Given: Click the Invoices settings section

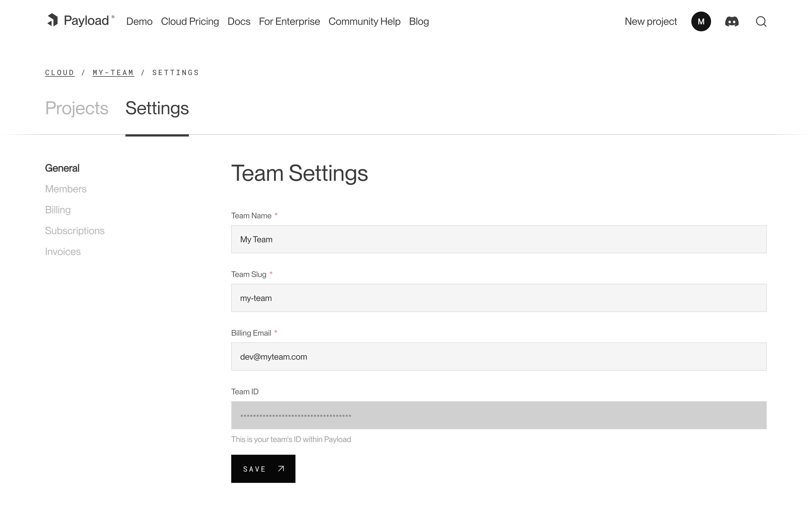Looking at the screenshot, I should coord(63,251).
